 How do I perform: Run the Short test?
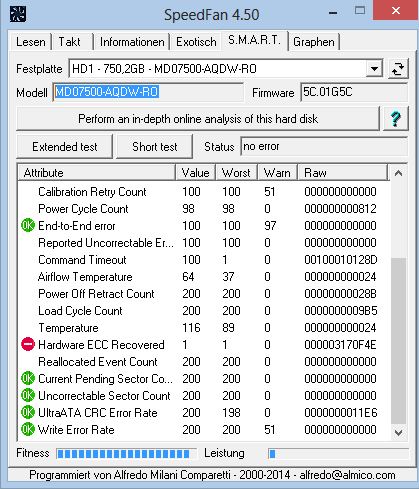tap(155, 147)
